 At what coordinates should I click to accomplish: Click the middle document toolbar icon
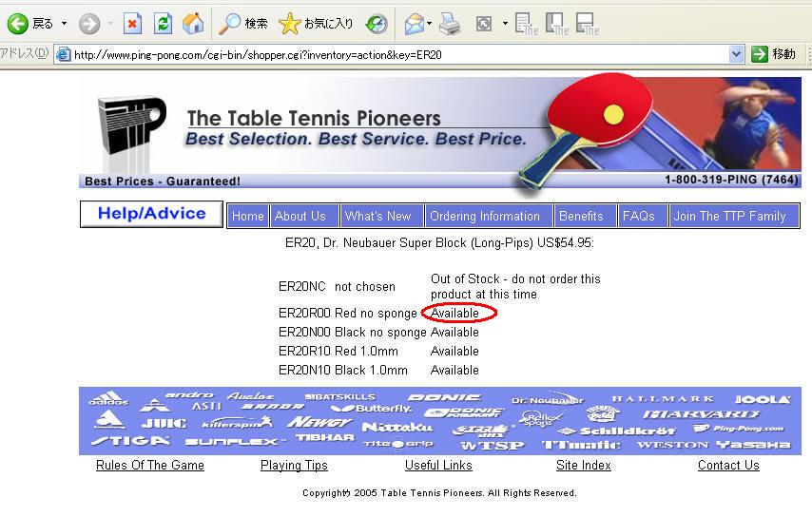tap(556, 24)
